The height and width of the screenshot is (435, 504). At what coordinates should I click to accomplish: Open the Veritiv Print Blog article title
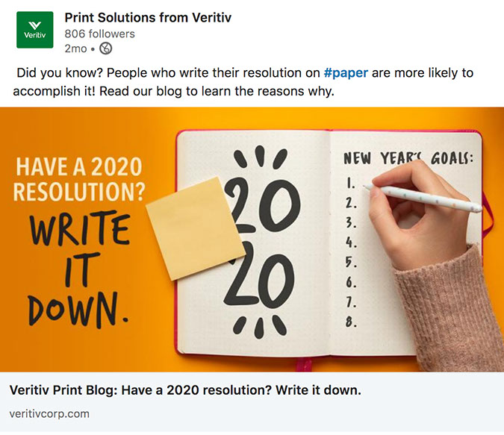(185, 390)
